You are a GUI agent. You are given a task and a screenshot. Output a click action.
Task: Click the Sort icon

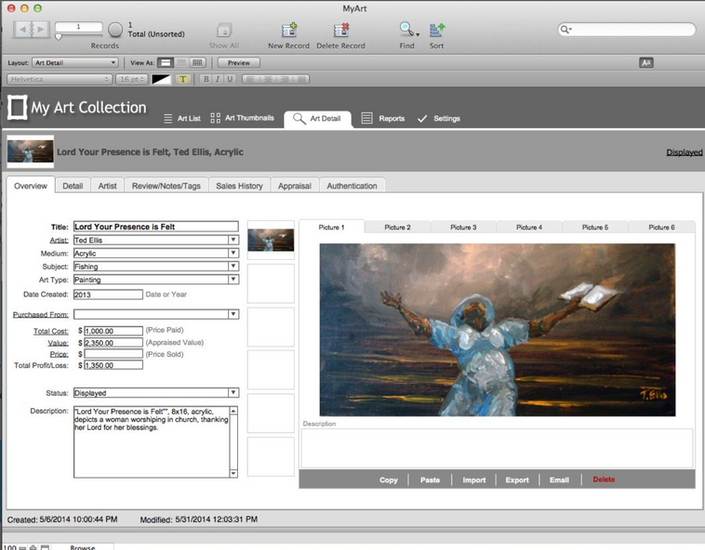point(437,30)
